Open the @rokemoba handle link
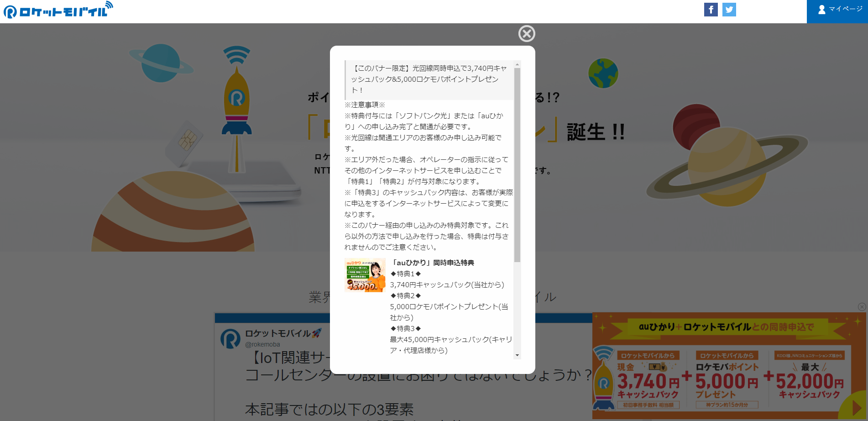The width and height of the screenshot is (868, 421). coord(262,344)
